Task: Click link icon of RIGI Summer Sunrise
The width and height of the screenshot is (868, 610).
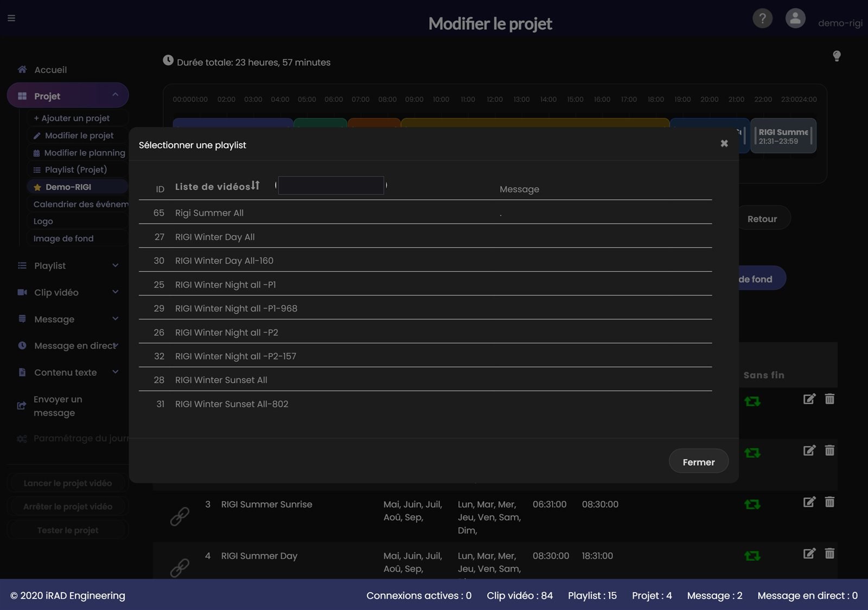Action: [x=180, y=516]
